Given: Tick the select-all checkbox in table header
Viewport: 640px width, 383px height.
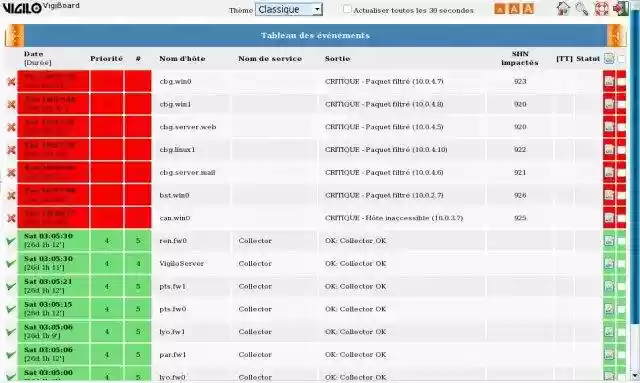Looking at the screenshot, I should click(x=621, y=59).
